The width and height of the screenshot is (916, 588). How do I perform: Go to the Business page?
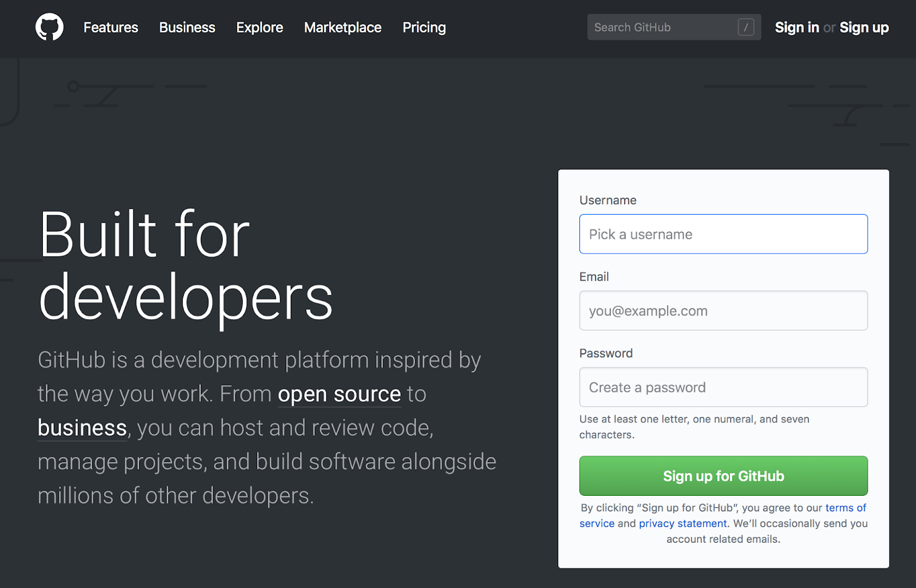187,27
